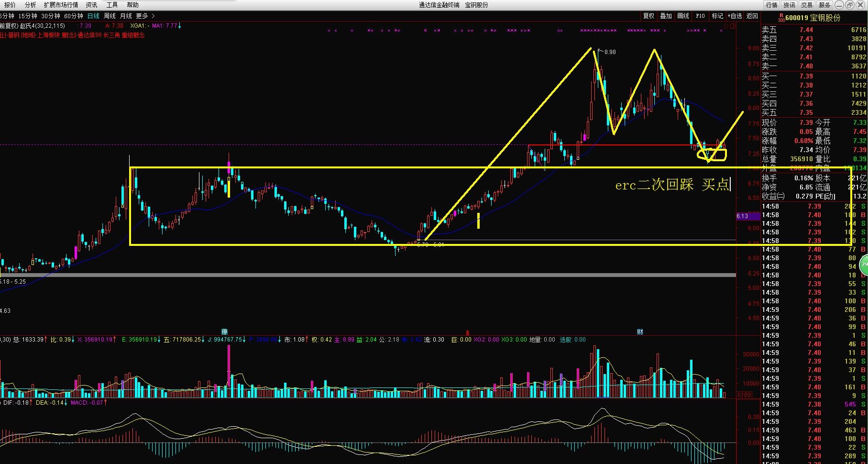
Task: Open the 扩展市场行情 menu
Action: click(x=61, y=5)
